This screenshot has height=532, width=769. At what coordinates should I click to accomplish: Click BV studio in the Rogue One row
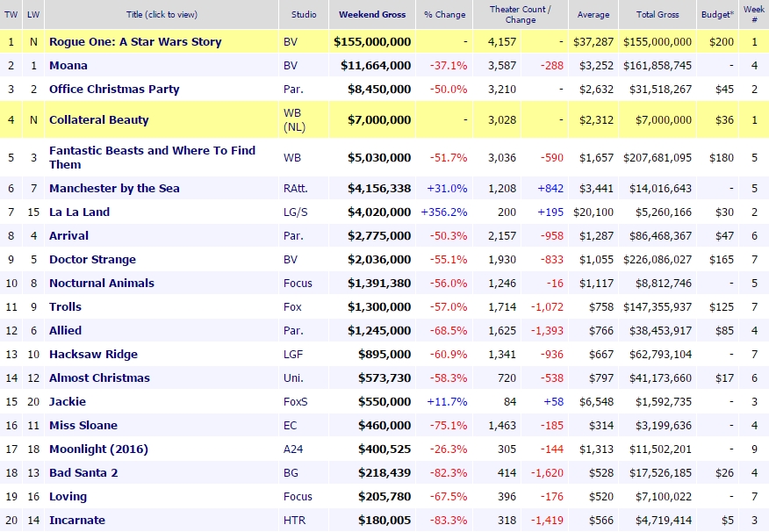(x=291, y=42)
